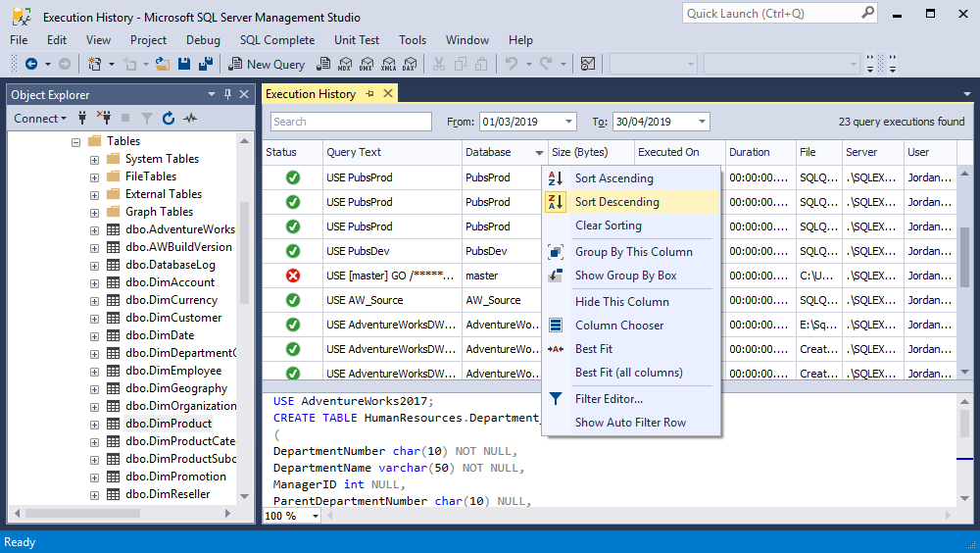This screenshot has width=980, height=553.
Task: Click the checkmark window toolbar icon
Action: click(x=587, y=64)
